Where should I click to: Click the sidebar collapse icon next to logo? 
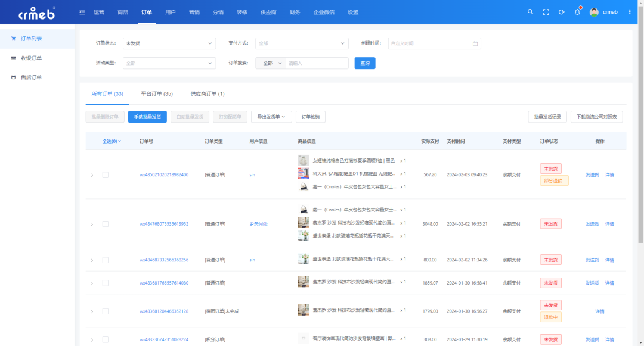tap(82, 11)
